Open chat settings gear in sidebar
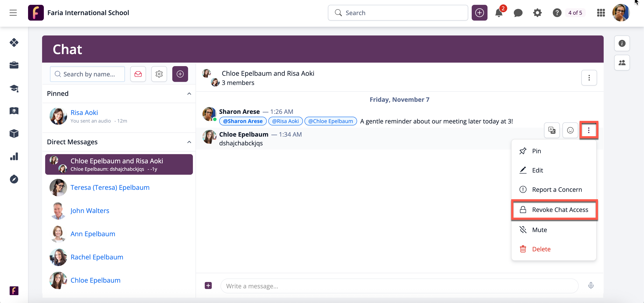This screenshot has width=644, height=303. 159,74
